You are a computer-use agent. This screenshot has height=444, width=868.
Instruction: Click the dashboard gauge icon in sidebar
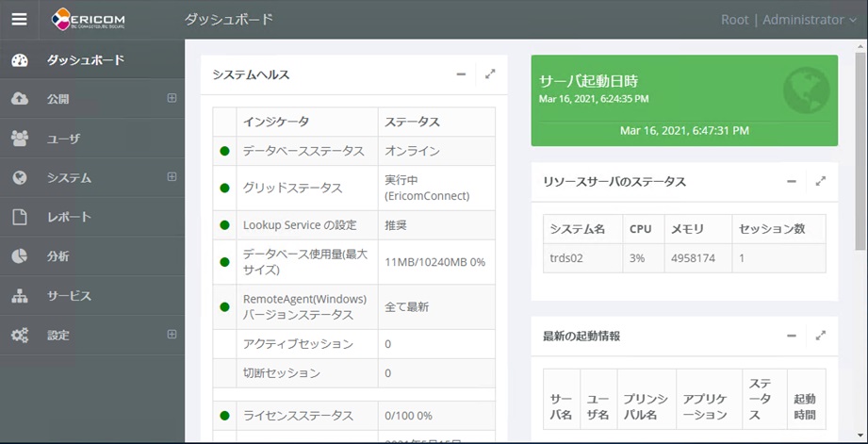pos(20,60)
